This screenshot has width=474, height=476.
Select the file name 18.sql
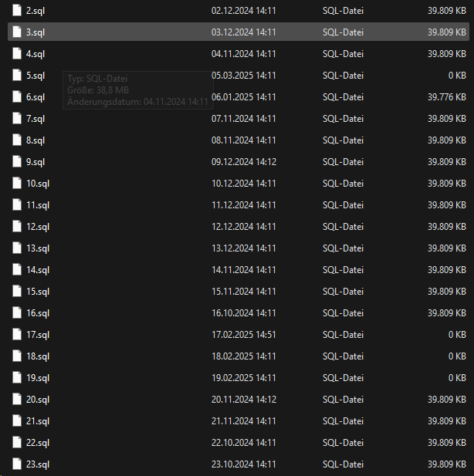click(38, 356)
